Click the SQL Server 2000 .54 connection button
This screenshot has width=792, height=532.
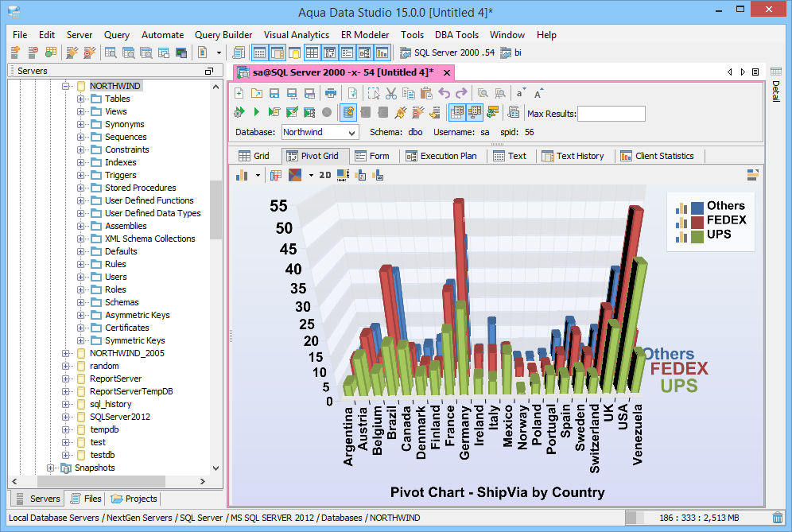[x=448, y=52]
